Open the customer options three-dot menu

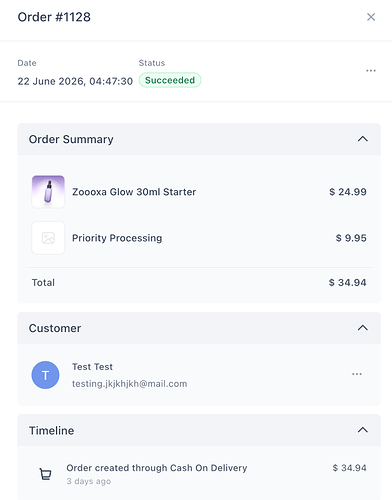[357, 374]
